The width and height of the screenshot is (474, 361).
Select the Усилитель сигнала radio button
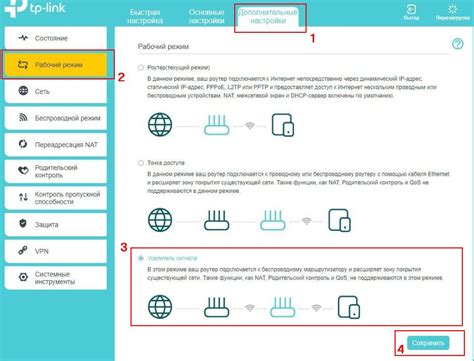[141, 258]
